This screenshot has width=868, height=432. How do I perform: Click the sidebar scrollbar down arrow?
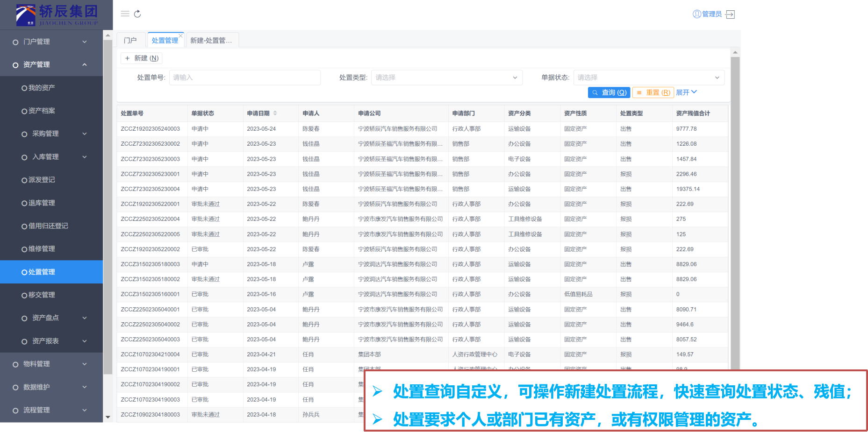108,417
